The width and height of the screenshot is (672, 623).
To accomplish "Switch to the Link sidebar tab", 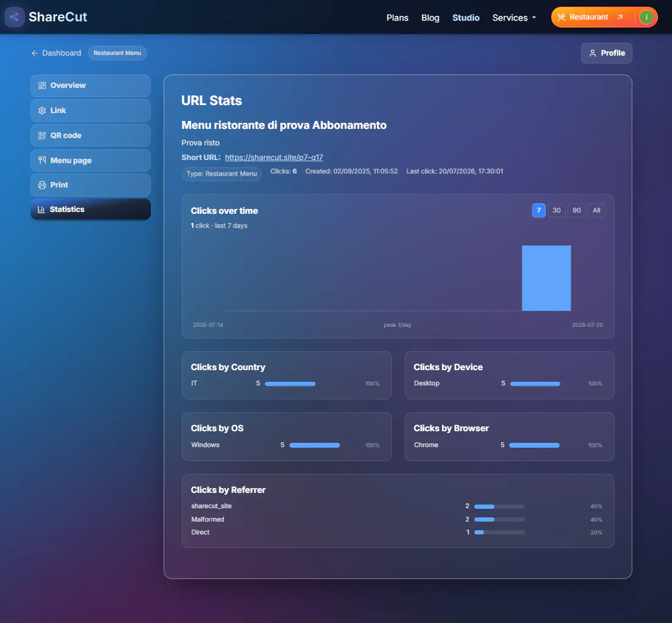I will [90, 111].
